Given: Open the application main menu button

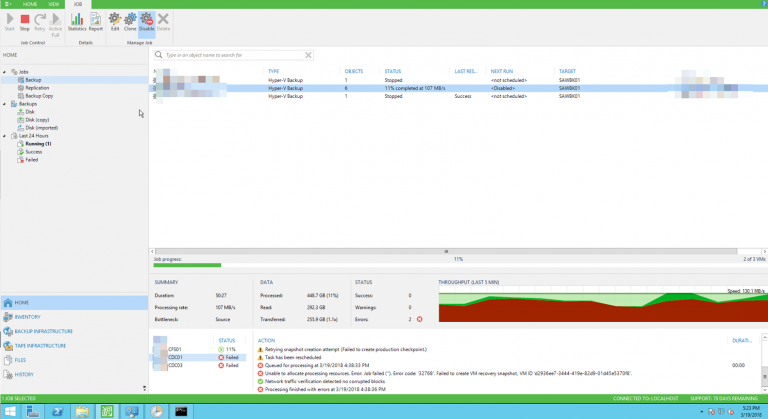Looking at the screenshot, I should point(8,4).
